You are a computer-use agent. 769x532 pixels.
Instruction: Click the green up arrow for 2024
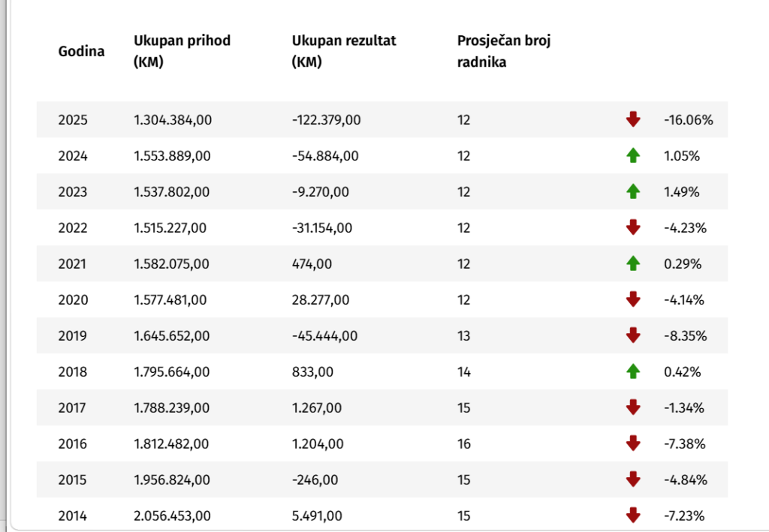(x=633, y=155)
